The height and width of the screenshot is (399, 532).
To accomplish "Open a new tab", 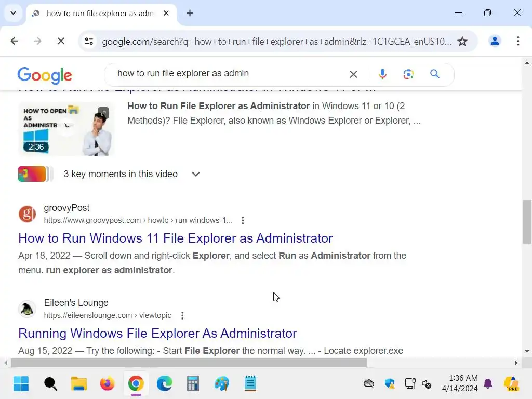I will click(x=190, y=13).
